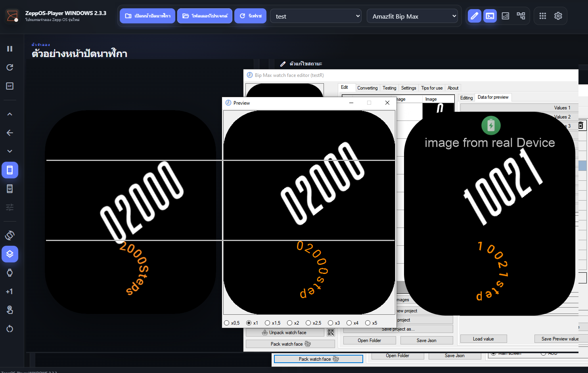Open the Amazfit Bip Max device dropdown
The height and width of the screenshot is (373, 588).
pos(413,16)
